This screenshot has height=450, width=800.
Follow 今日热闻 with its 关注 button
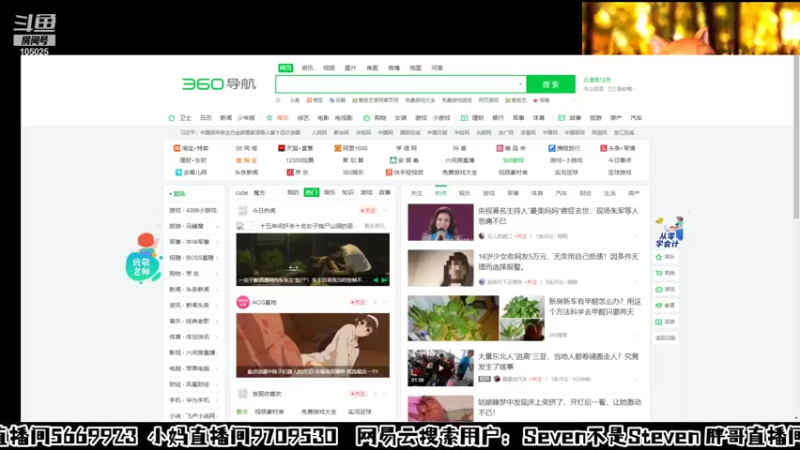click(x=367, y=210)
